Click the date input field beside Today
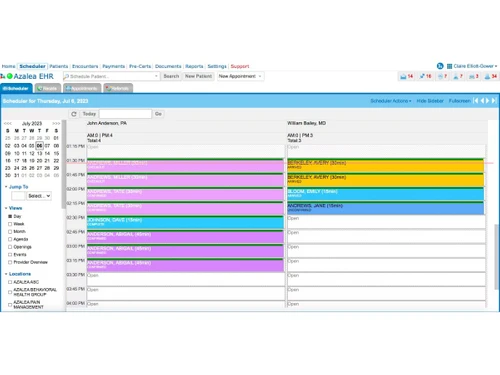 (x=125, y=114)
